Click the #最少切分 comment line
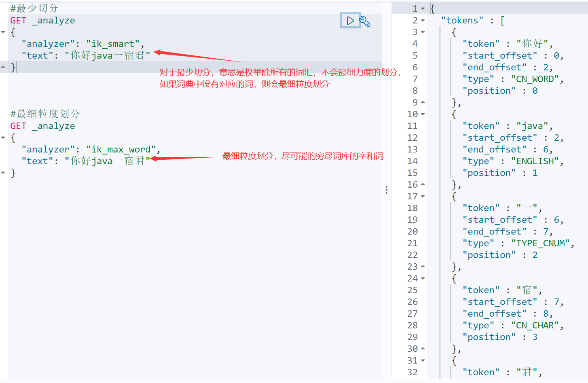 click(x=34, y=8)
